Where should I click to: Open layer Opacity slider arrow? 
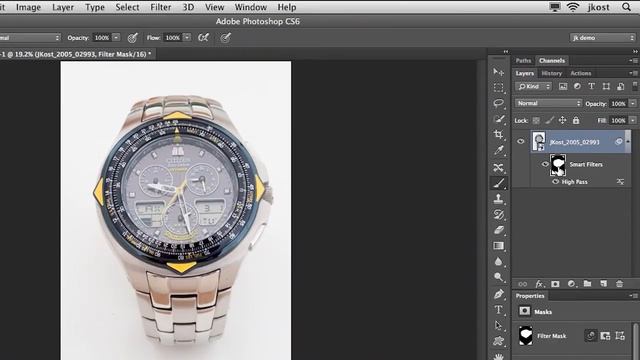pos(633,104)
